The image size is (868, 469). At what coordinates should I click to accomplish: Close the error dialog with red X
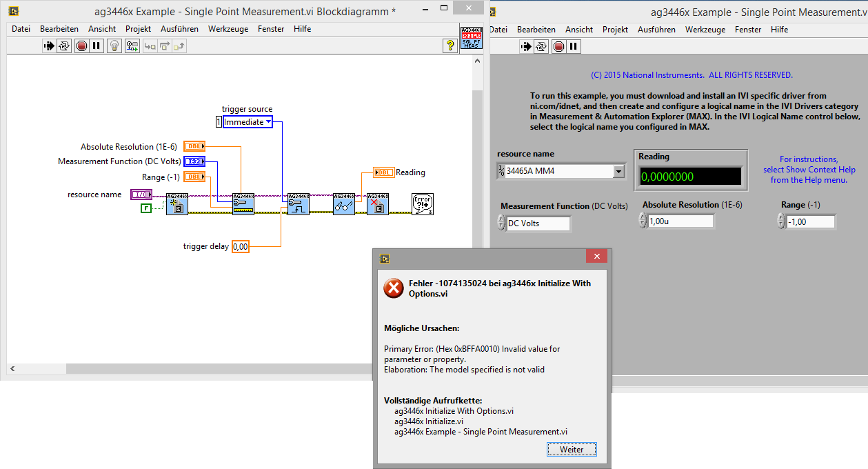point(596,257)
